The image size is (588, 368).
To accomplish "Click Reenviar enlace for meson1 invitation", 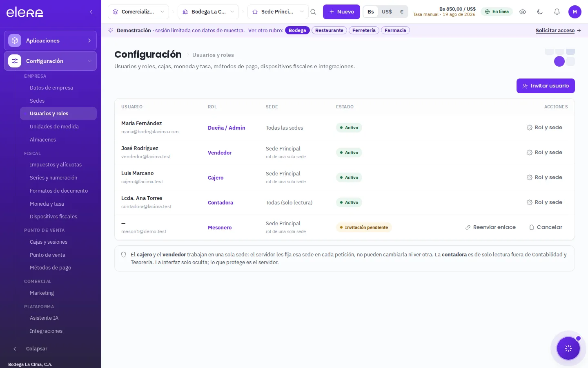I will (x=490, y=227).
